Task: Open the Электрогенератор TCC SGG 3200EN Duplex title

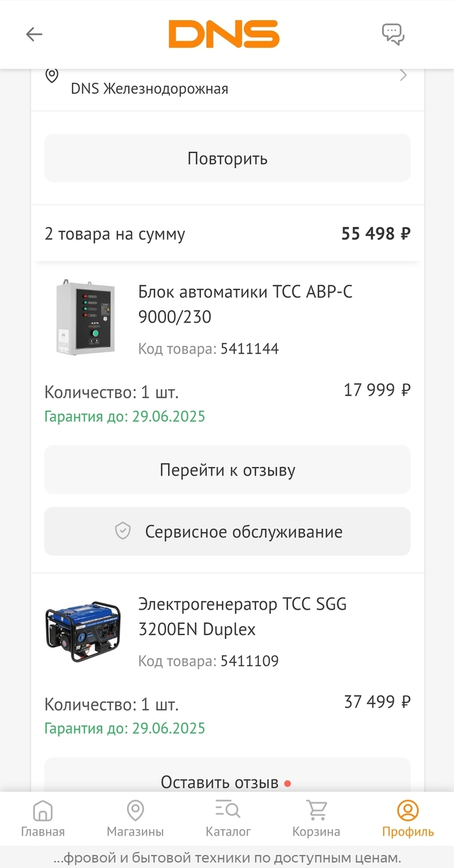Action: tap(243, 616)
